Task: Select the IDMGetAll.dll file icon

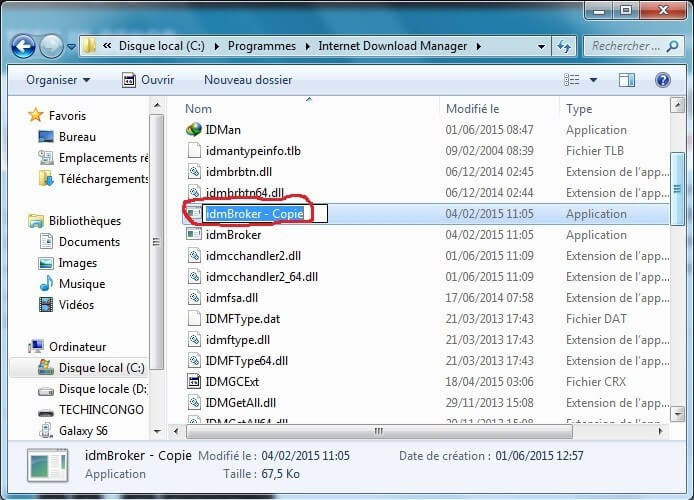Action: coord(194,403)
